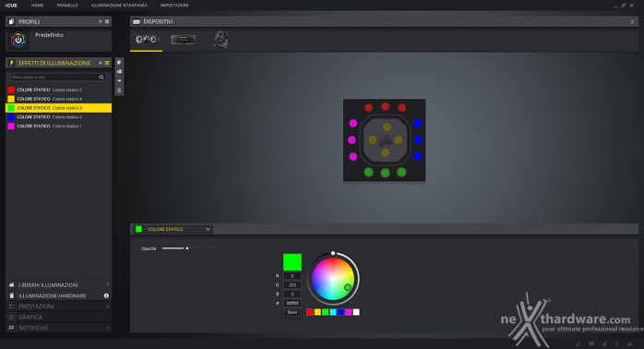
Task: Pick the green preset color swatch
Action: click(326, 312)
